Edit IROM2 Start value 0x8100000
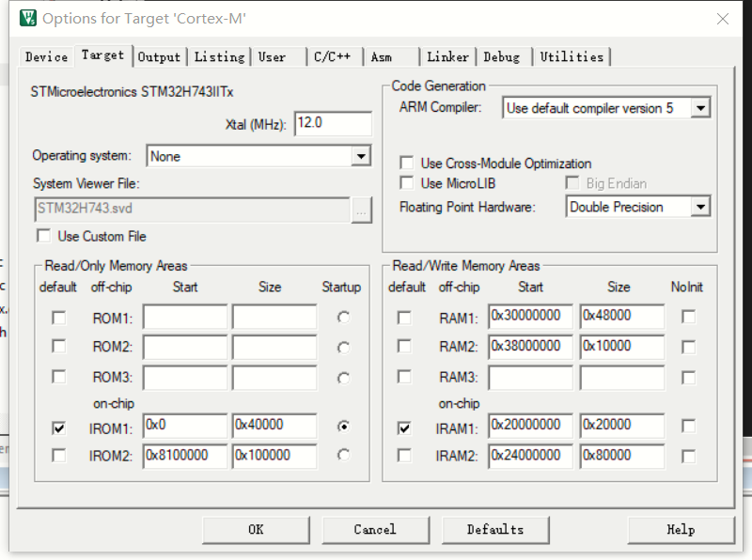 click(x=184, y=456)
